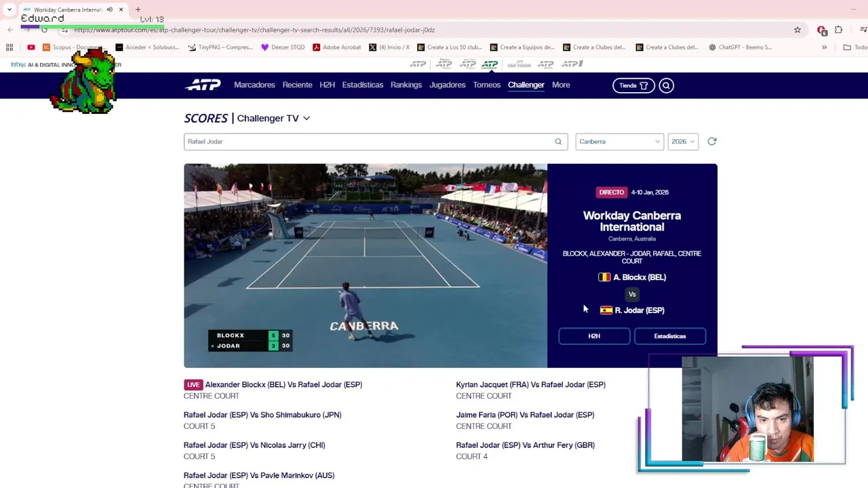The width and height of the screenshot is (868, 488).
Task: Open the Estadísticas menu
Action: (363, 85)
